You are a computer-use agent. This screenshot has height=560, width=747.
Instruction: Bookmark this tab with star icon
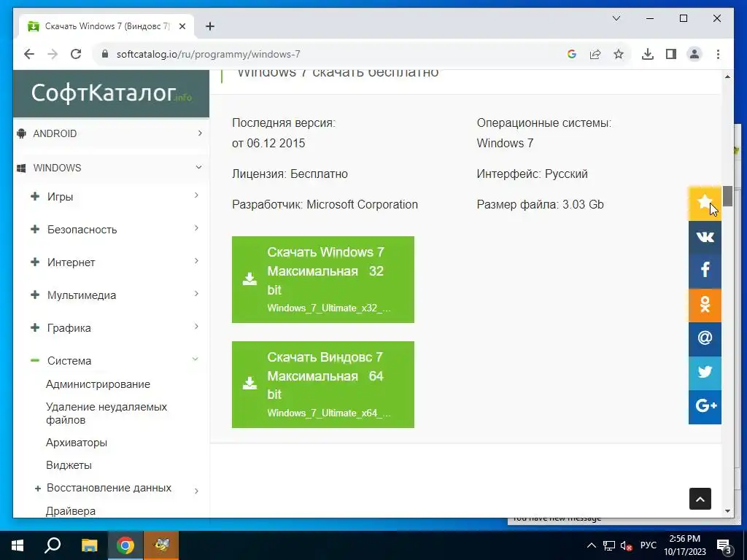[619, 54]
